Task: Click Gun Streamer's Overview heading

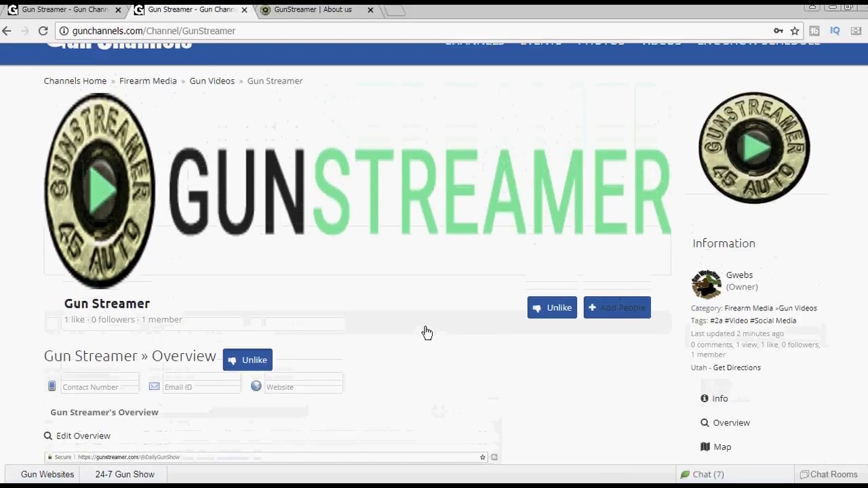Action: pyautogui.click(x=104, y=412)
